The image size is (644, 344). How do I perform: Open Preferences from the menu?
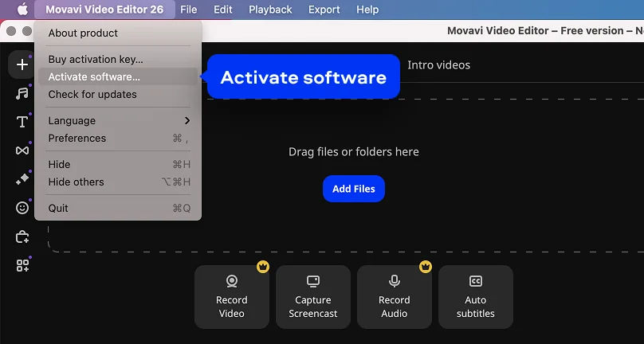118,139
